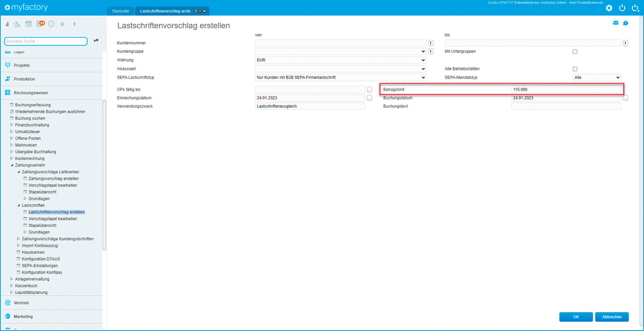Click the Betragslimit input field

pos(566,89)
